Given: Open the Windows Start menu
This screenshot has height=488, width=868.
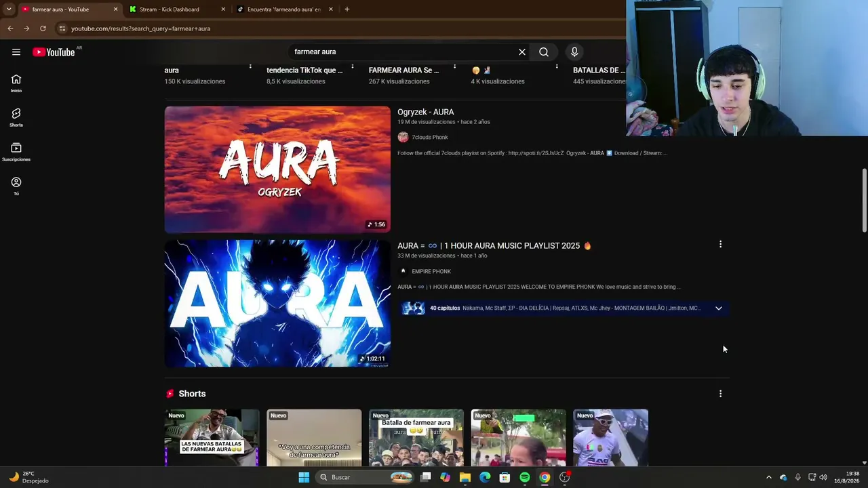Looking at the screenshot, I should point(304,477).
